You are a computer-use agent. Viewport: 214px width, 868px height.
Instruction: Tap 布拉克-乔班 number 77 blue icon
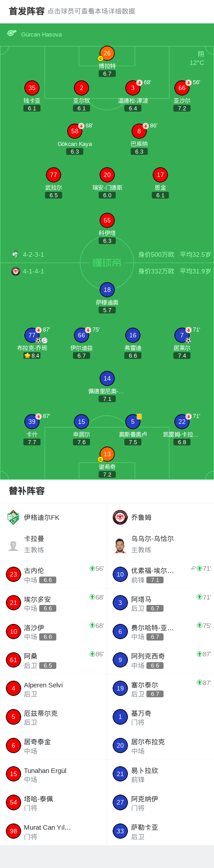(32, 335)
